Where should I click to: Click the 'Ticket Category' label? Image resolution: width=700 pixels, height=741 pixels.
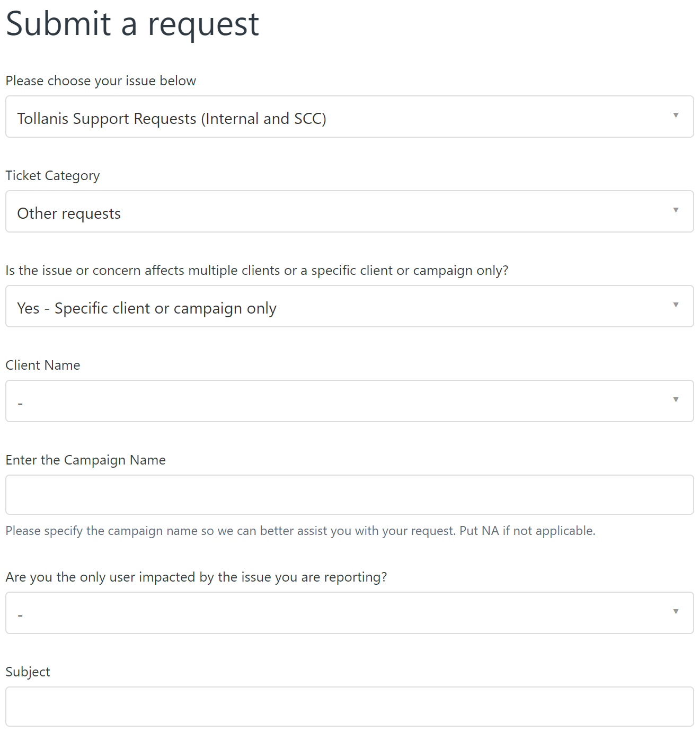52,176
